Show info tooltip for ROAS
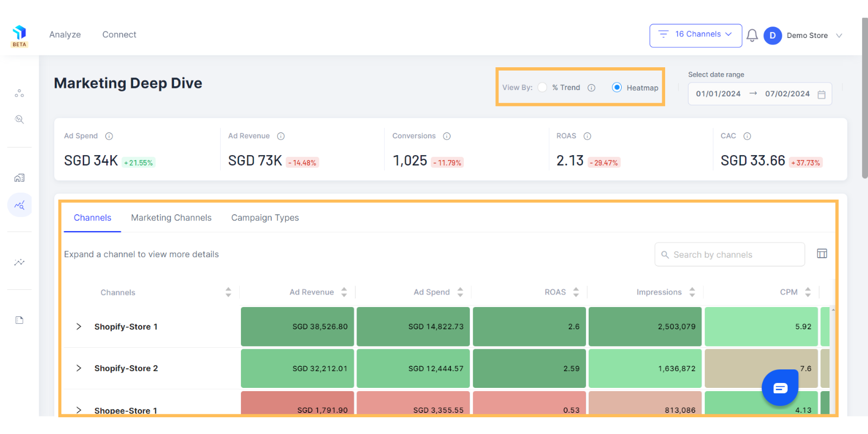 (x=588, y=136)
